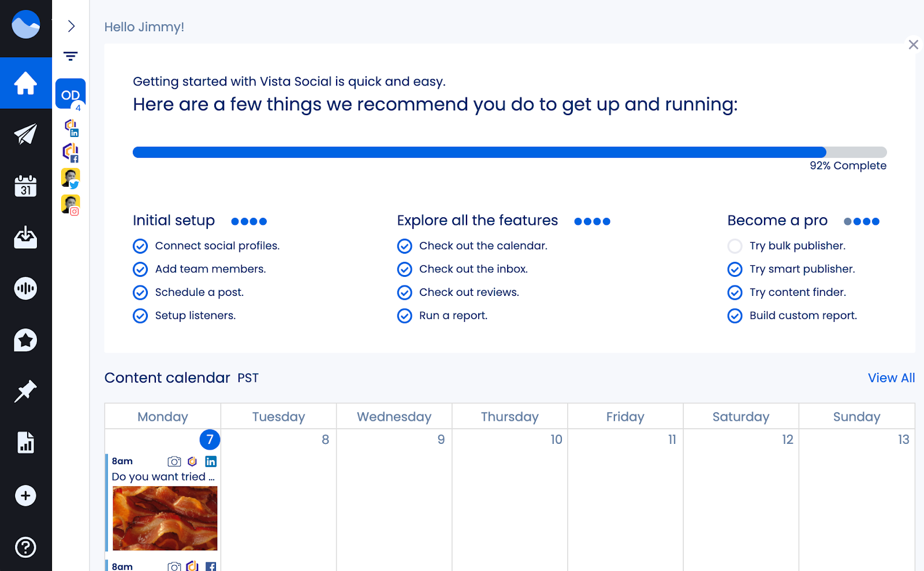Open the listening waveform icon
Screen dimensions: 924x571
click(x=25, y=288)
